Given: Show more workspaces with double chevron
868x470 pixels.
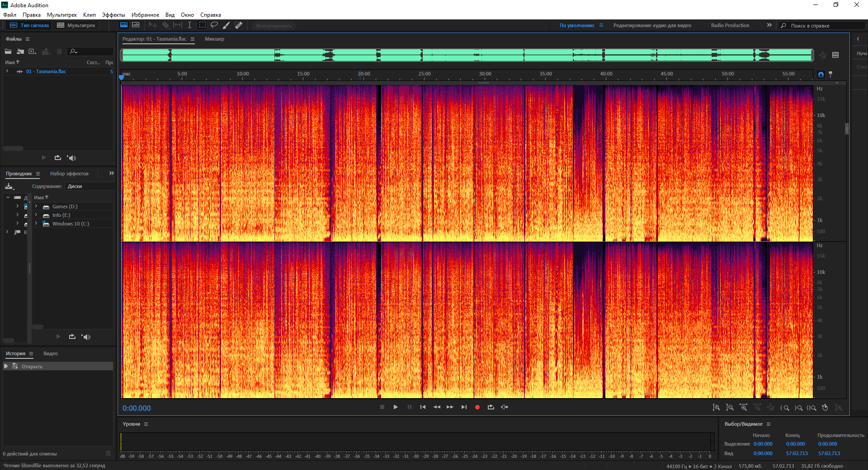Looking at the screenshot, I should 769,25.
